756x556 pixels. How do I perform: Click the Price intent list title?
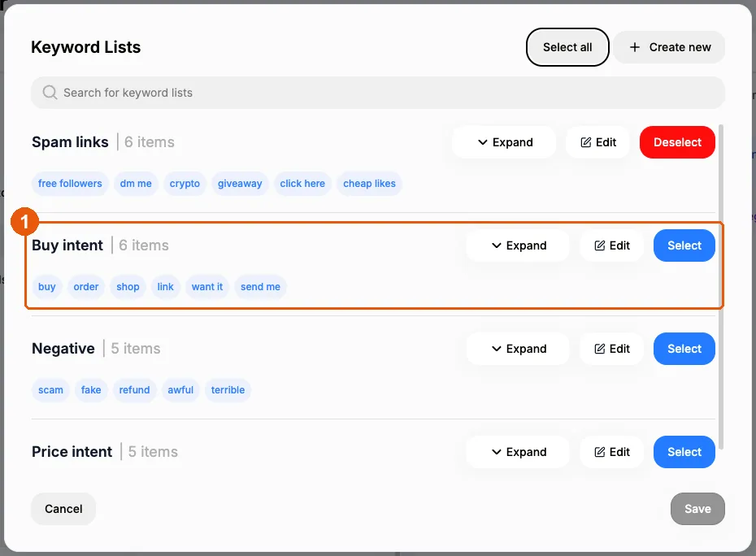[72, 452]
